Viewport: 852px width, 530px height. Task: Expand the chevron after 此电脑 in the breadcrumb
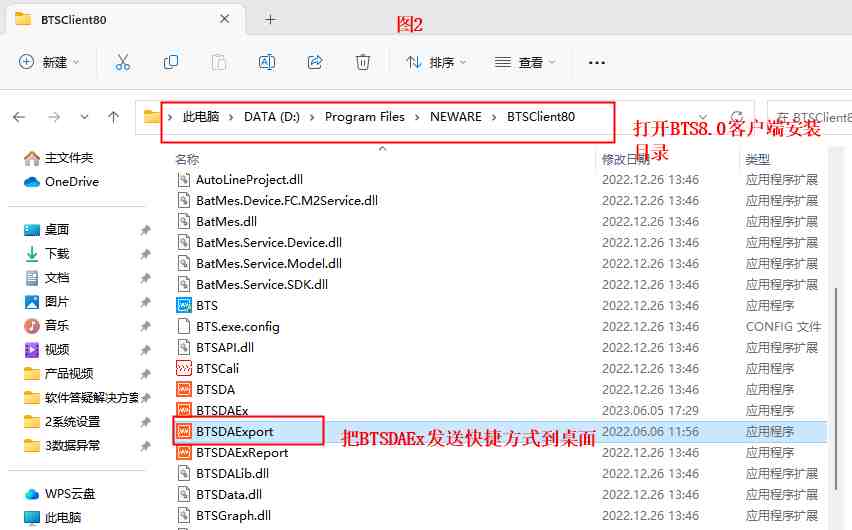(x=231, y=117)
